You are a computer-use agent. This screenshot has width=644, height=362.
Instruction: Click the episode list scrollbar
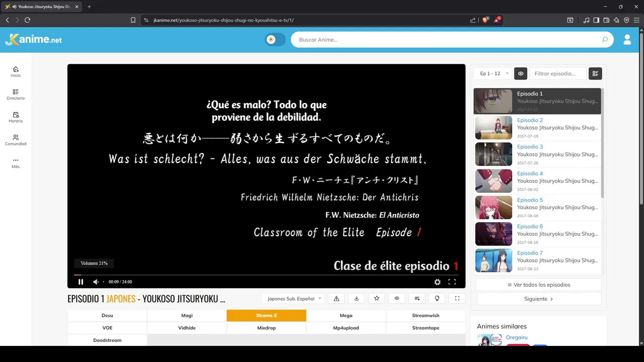coord(602,143)
